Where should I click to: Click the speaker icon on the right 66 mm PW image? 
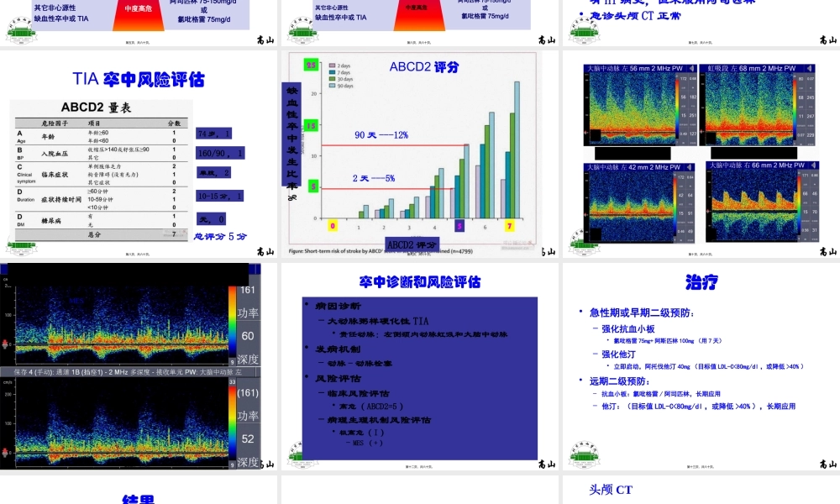[813, 166]
